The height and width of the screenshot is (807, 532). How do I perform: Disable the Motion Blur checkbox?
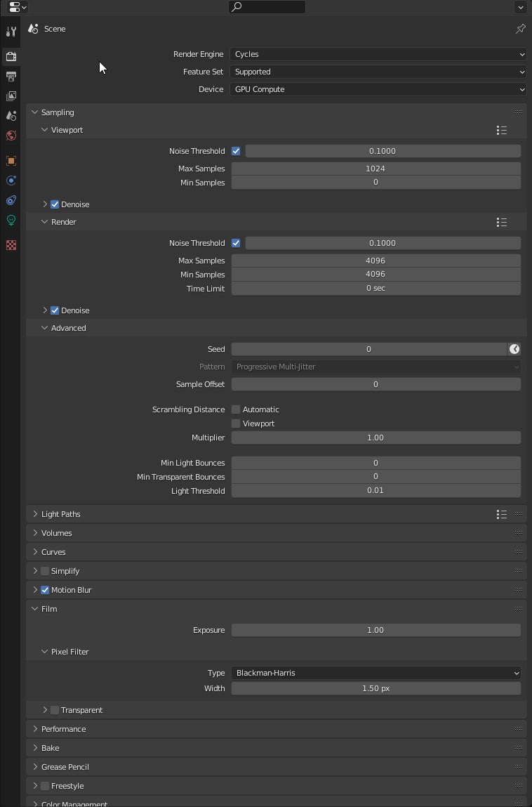click(x=45, y=590)
